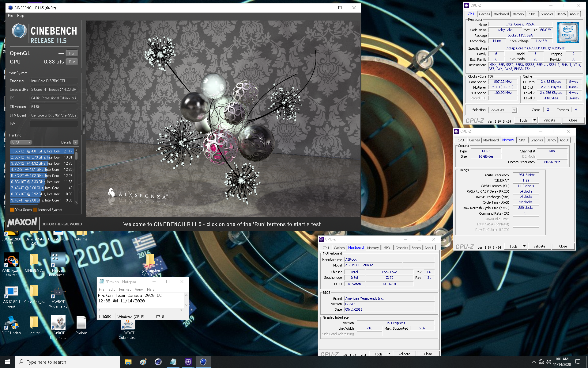Open the notification center icon
This screenshot has width=588, height=368.
point(578,362)
